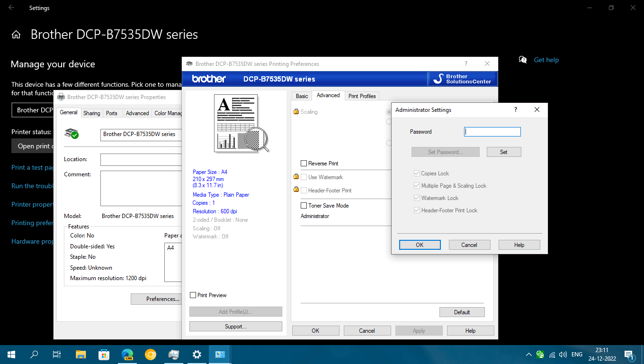This screenshot has height=364, width=644.
Task: Click Cancel in Administrator Settings dialog
Action: (x=469, y=245)
